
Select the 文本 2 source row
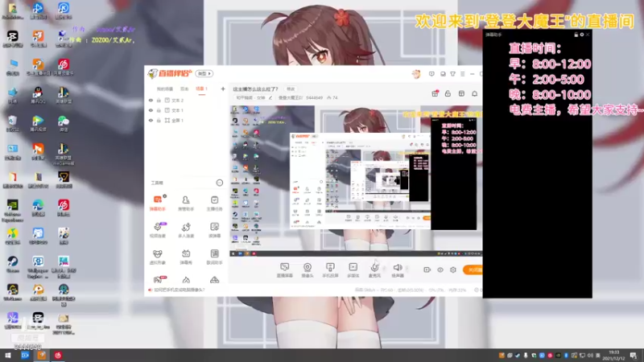pyautogui.click(x=186, y=100)
